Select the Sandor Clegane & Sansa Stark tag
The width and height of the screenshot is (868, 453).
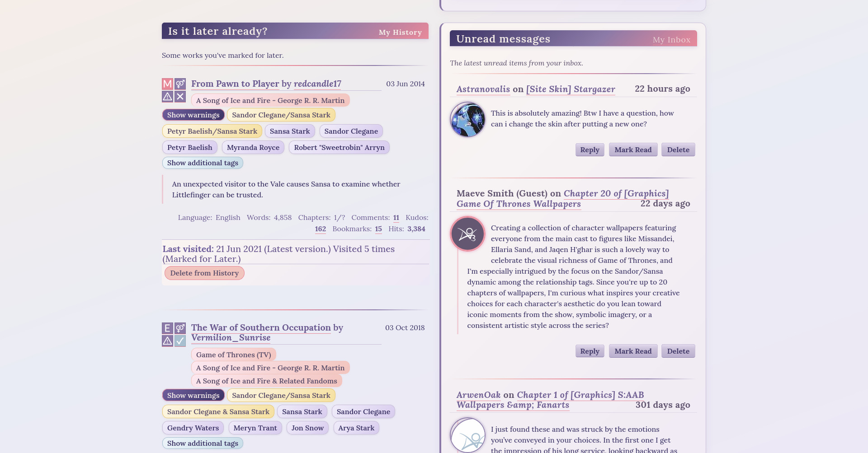[x=218, y=411]
